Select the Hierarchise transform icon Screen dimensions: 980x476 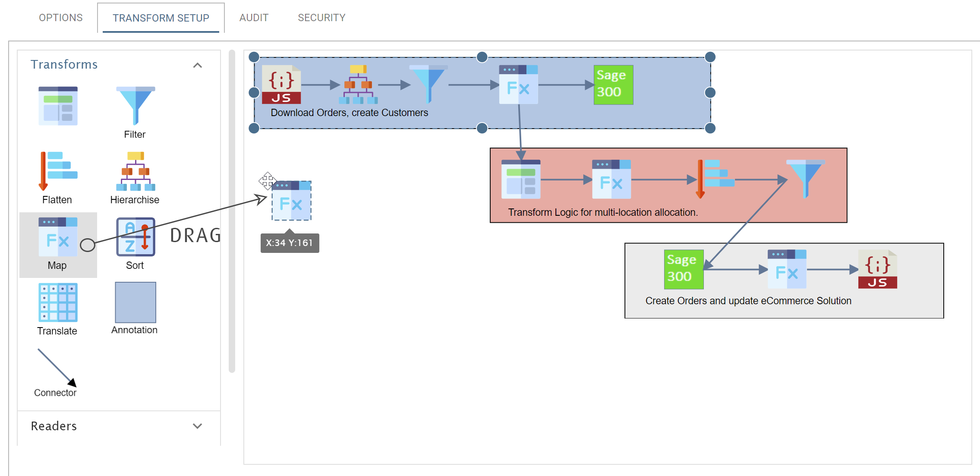point(135,171)
